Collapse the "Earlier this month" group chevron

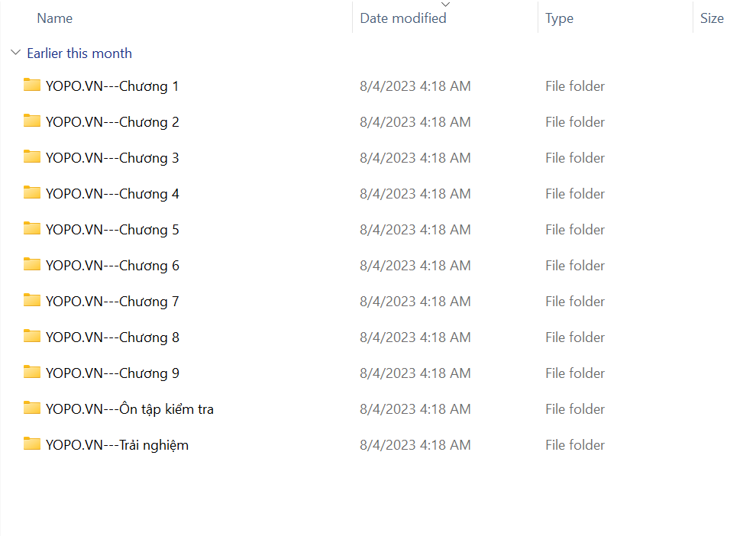point(15,53)
